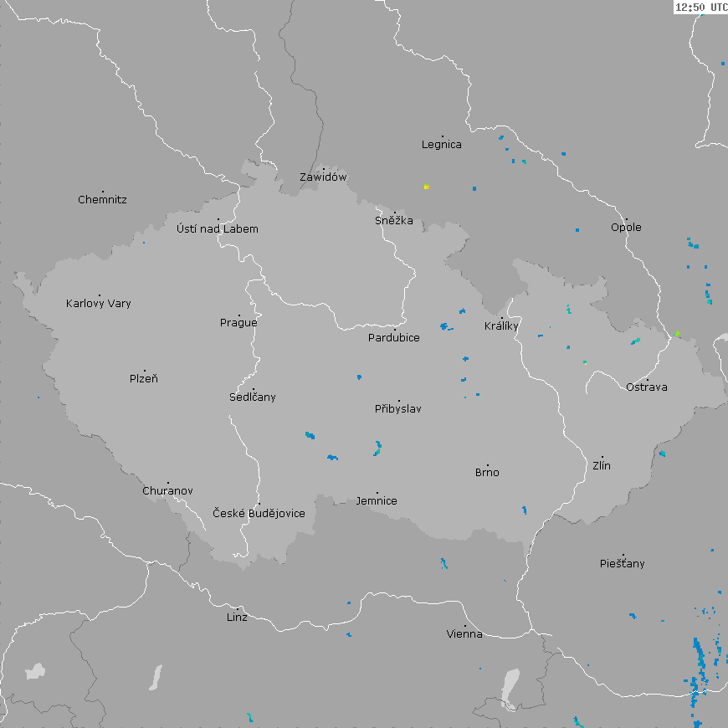Click the Ústí nad Labem label
The height and width of the screenshot is (728, 728).
click(218, 229)
